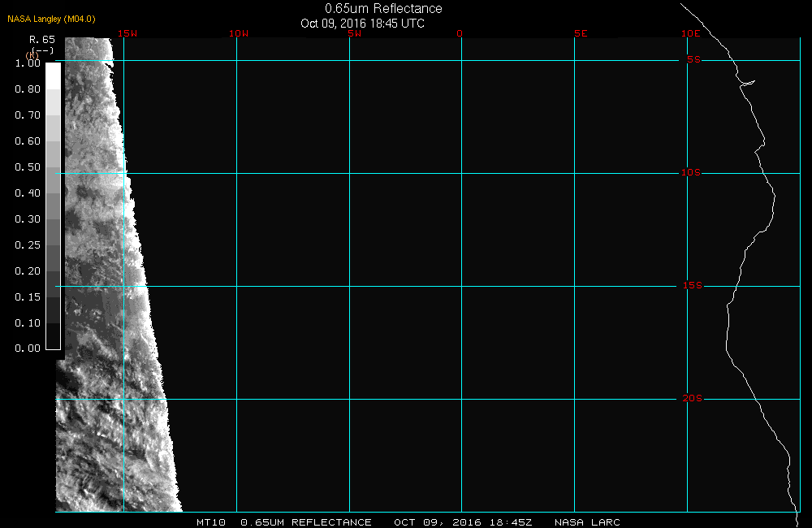The width and height of the screenshot is (812, 528).
Task: Click the white top of the reflectance colorbar
Action: (53, 75)
